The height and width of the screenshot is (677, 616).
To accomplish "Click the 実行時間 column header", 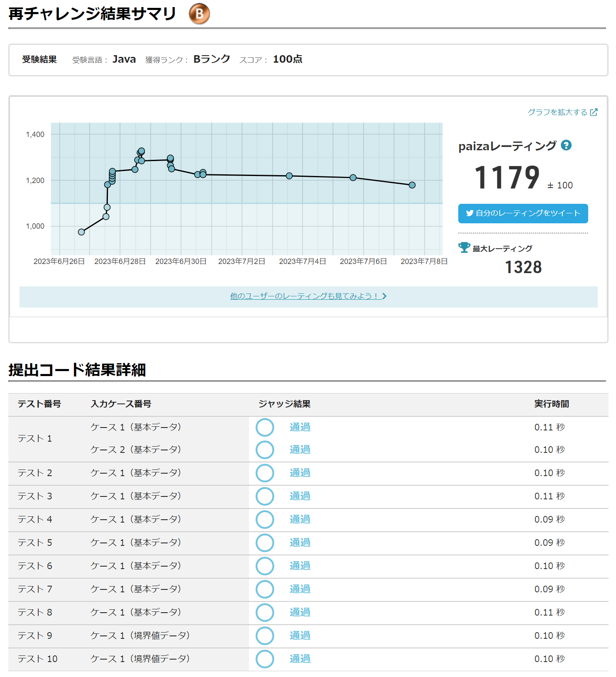I will (551, 404).
